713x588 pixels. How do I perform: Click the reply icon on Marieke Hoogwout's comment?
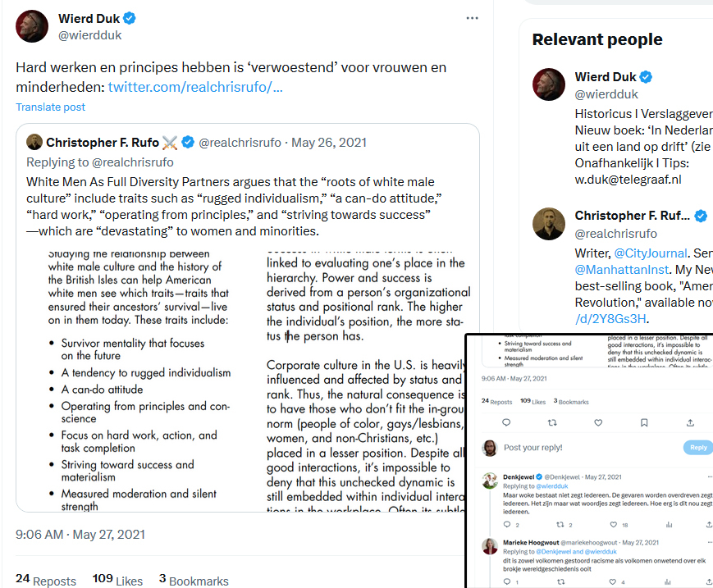click(x=505, y=582)
